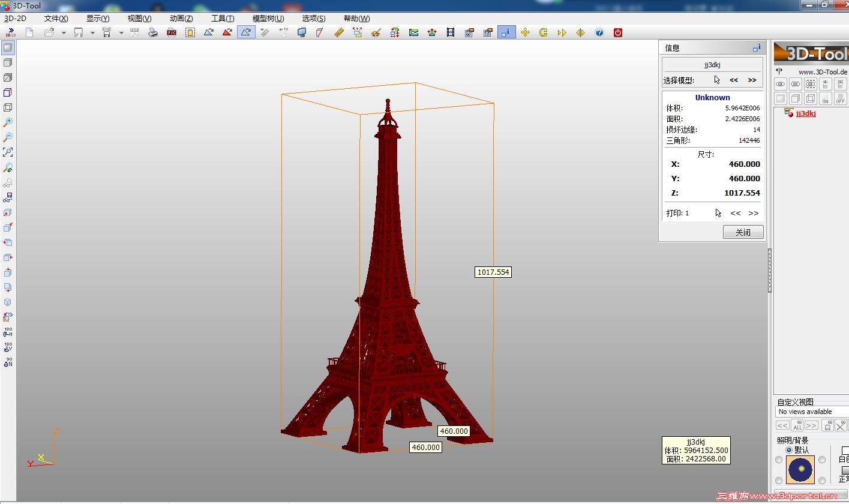Click the 3D-2D switch icon in toolbar
Image resolution: width=849 pixels, height=504 pixels.
coord(10,32)
